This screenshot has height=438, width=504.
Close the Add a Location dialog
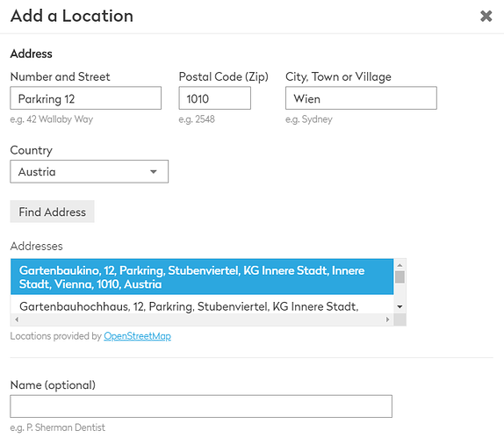point(486,16)
